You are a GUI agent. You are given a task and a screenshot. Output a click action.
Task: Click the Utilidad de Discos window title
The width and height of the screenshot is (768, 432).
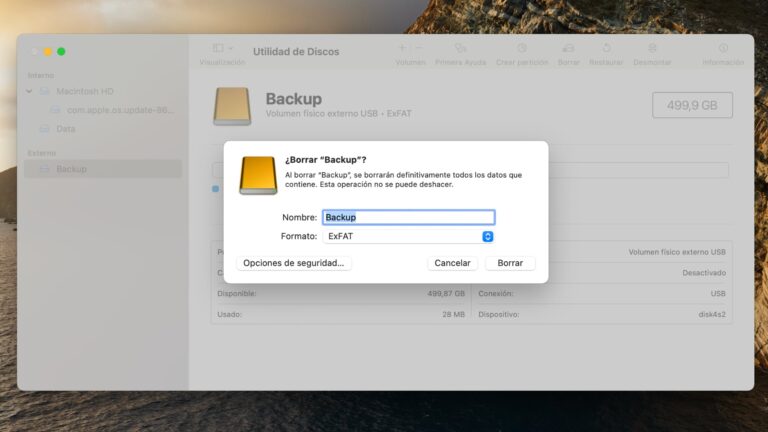coord(296,51)
